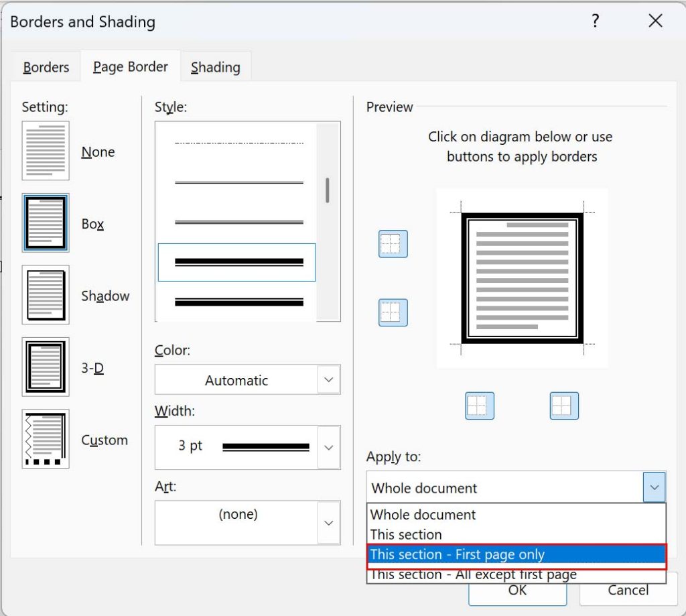Viewport: 686px width, 616px height.
Task: Open the Color dropdown showing Automatic
Action: point(247,380)
